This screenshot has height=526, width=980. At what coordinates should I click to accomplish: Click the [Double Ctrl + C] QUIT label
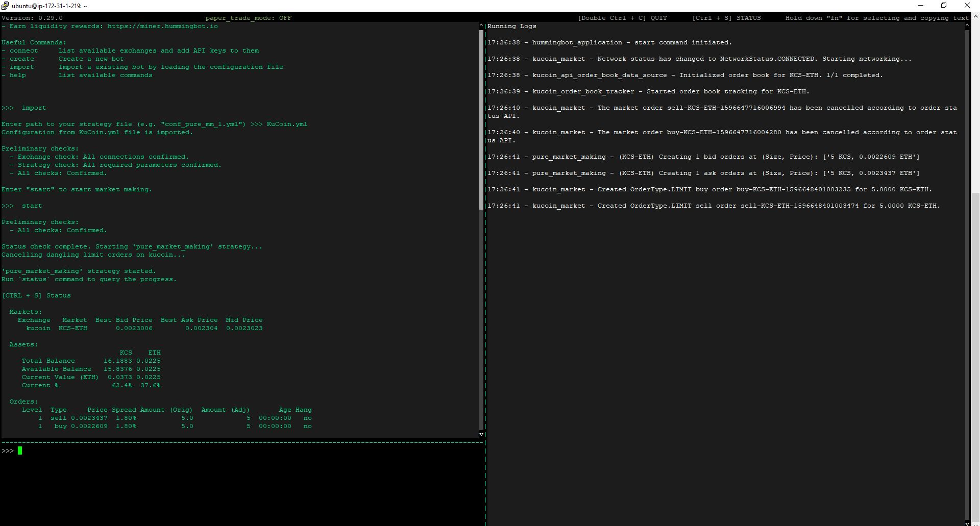click(x=622, y=18)
